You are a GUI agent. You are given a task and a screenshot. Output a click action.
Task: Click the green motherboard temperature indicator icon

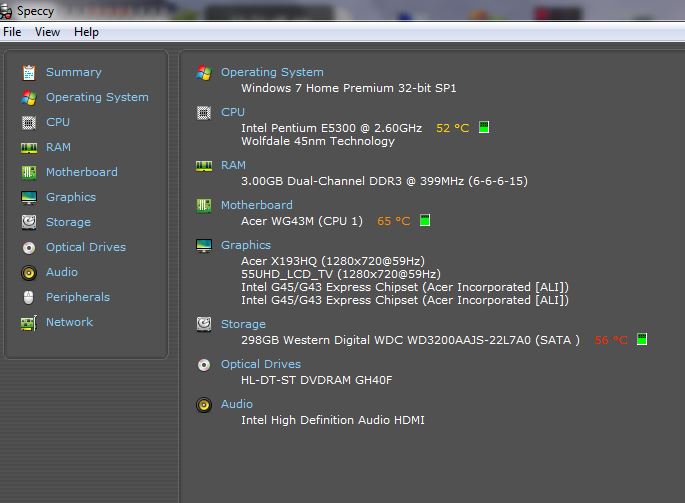(425, 220)
